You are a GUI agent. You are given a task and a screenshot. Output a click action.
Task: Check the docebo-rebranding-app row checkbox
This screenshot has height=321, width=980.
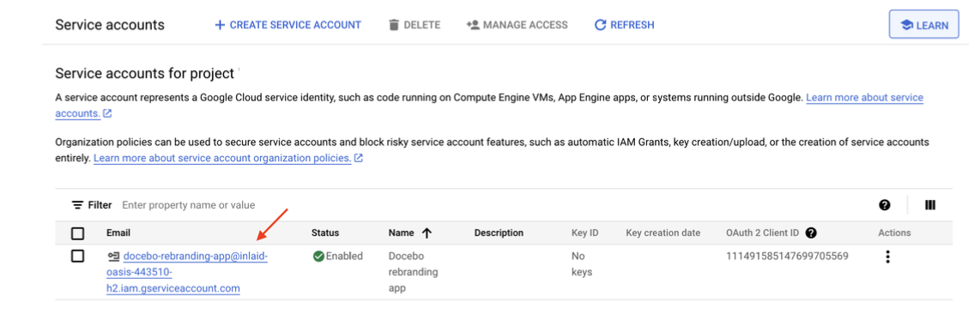(x=77, y=256)
